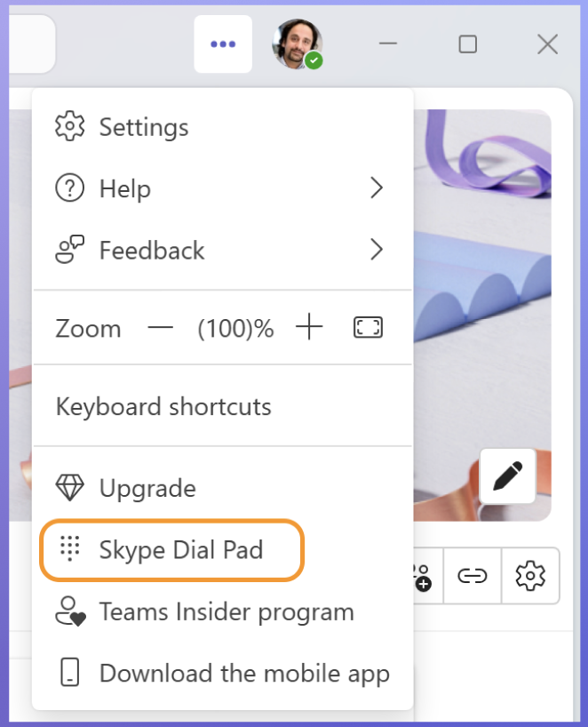The image size is (588, 727).
Task: Decrease zoom with the minus button
Action: coord(161,328)
